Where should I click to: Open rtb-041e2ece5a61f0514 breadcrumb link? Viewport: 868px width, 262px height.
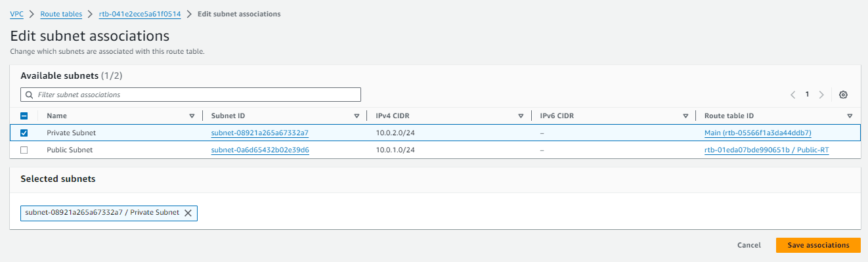coord(140,14)
